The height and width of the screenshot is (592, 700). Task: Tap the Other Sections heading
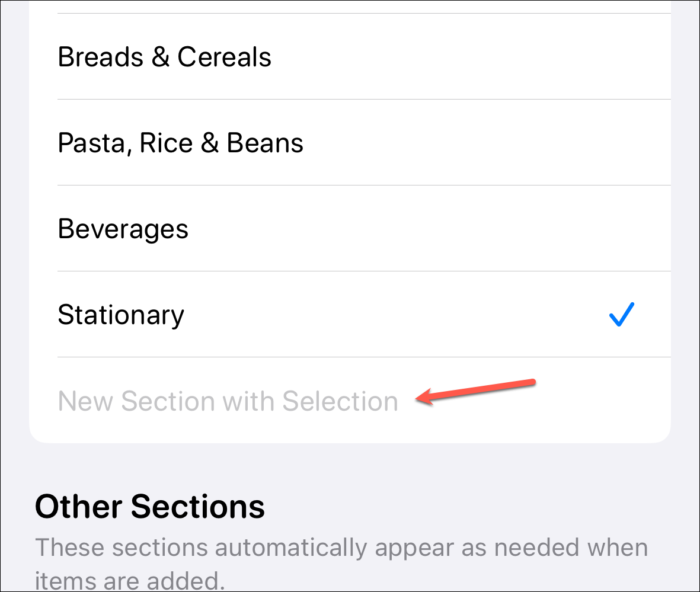(x=149, y=506)
